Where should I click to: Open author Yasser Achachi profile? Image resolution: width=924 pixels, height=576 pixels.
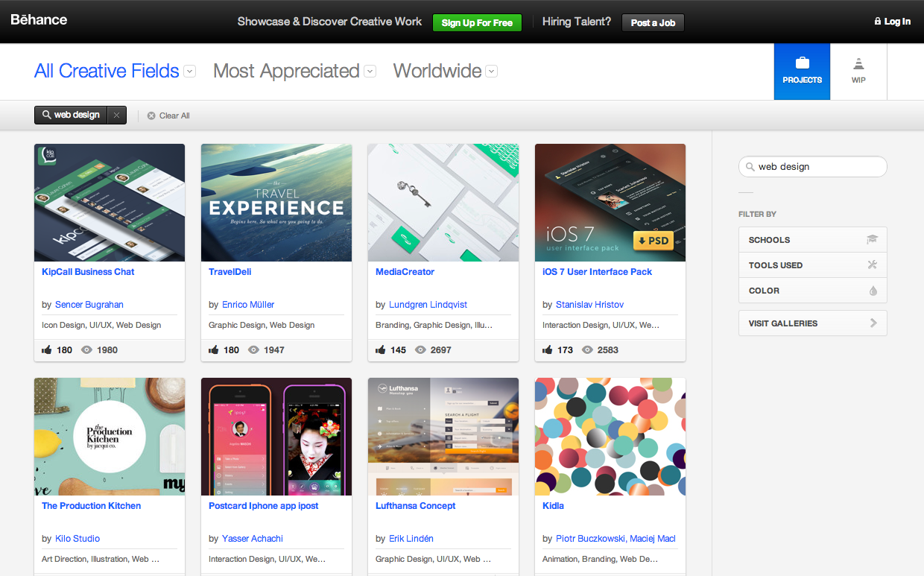coord(253,539)
